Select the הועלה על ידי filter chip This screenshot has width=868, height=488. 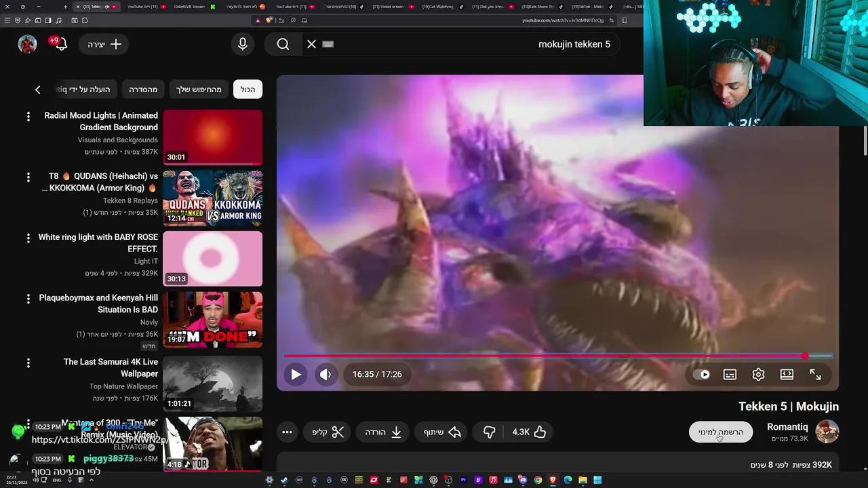87,89
